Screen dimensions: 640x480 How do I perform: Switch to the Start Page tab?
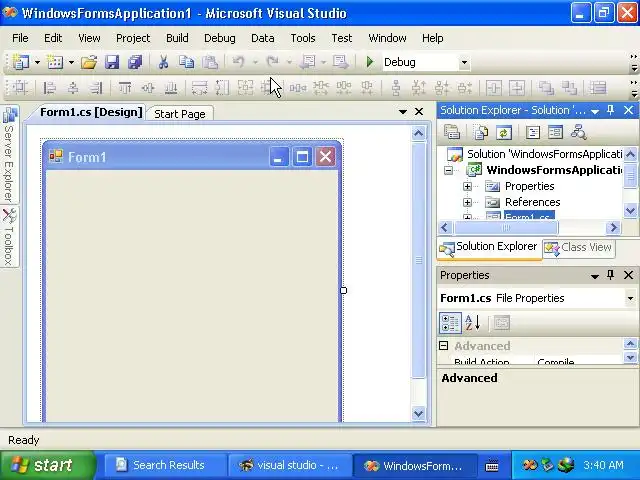point(180,113)
